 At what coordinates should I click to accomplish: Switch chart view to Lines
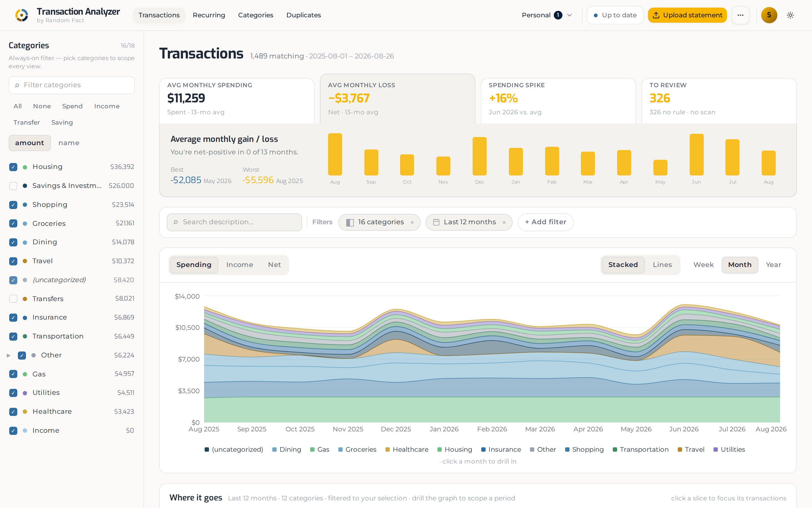tap(662, 265)
